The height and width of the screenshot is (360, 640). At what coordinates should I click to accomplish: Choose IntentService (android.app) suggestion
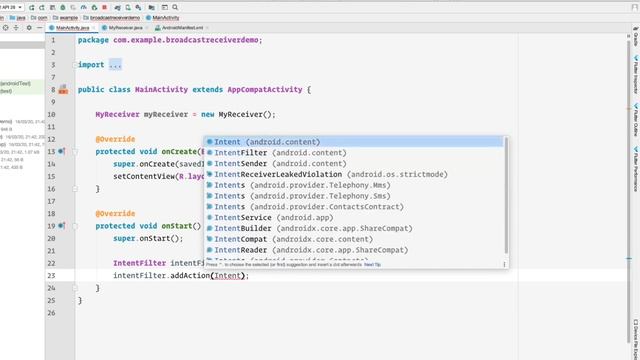click(x=354, y=218)
